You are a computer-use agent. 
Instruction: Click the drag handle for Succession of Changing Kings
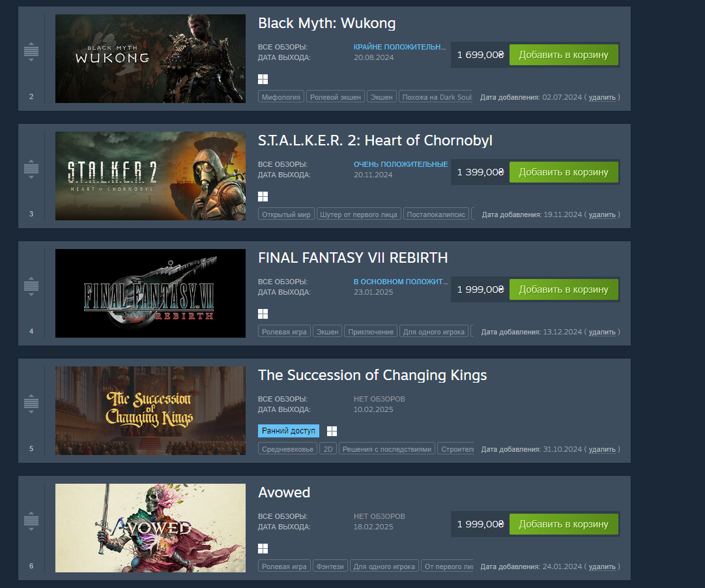point(31,404)
